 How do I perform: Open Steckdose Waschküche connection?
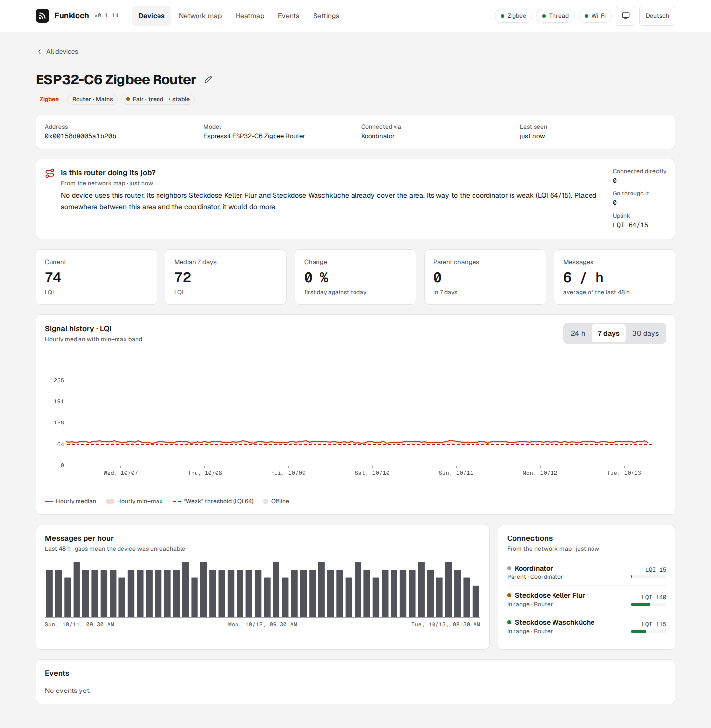click(587, 627)
